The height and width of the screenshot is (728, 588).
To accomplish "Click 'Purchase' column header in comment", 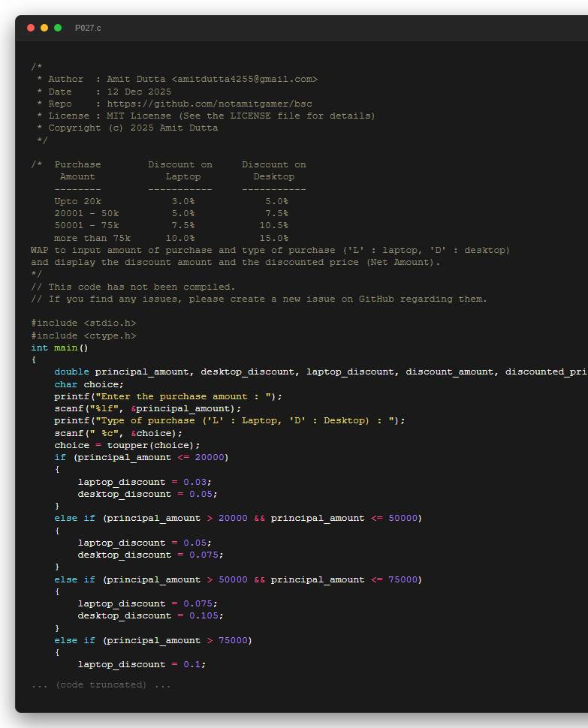I will coord(77,164).
